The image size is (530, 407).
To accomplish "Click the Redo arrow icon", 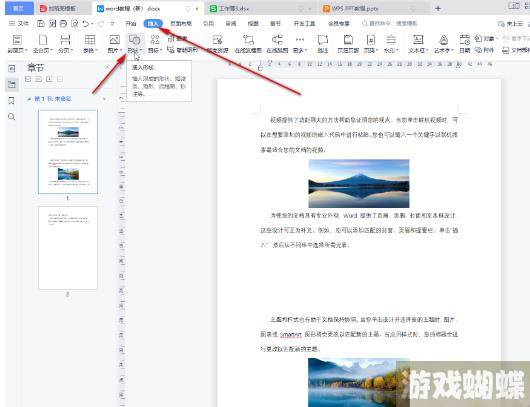I will (101, 24).
